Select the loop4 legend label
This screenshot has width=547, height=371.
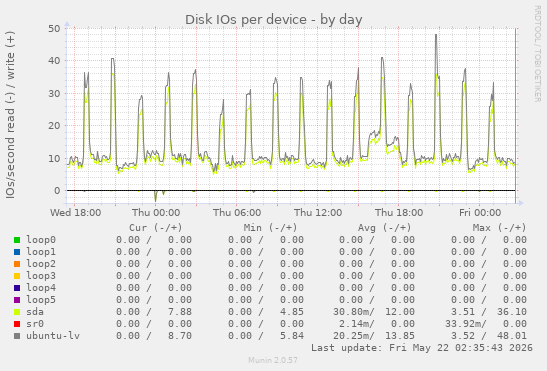click(x=41, y=288)
